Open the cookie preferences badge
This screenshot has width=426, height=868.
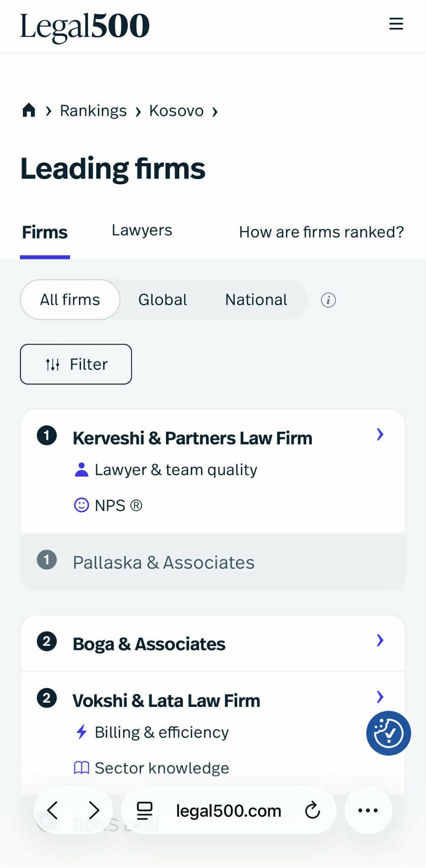tap(388, 733)
